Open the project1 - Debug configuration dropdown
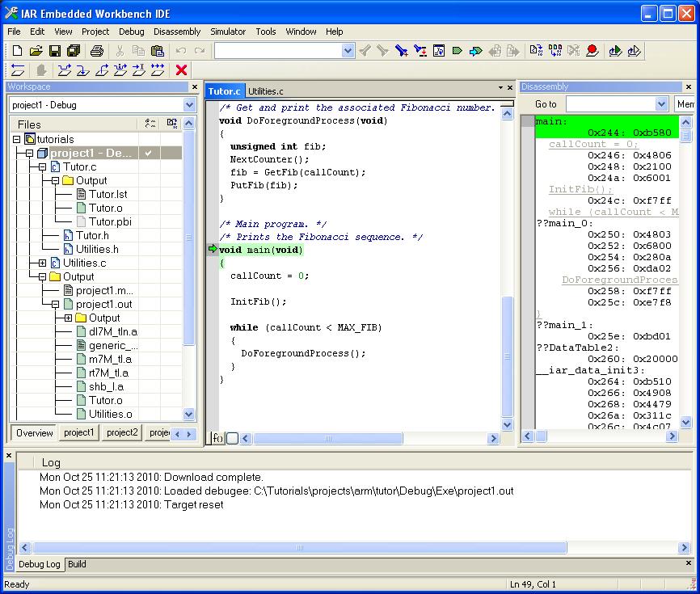The height and width of the screenshot is (594, 700). [189, 104]
